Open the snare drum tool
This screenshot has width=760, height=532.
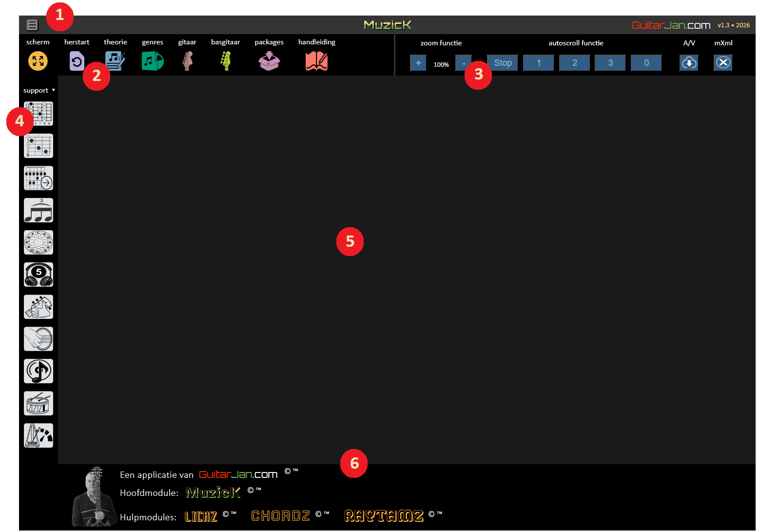coord(39,403)
